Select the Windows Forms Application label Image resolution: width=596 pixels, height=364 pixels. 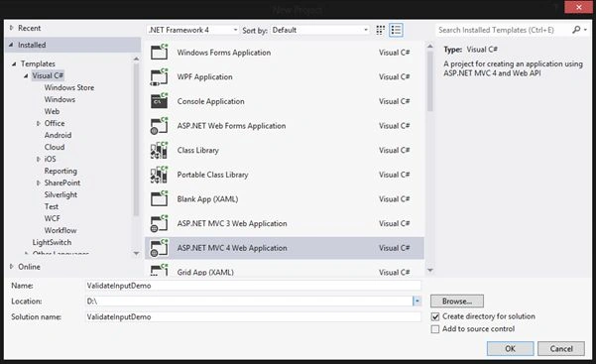224,53
